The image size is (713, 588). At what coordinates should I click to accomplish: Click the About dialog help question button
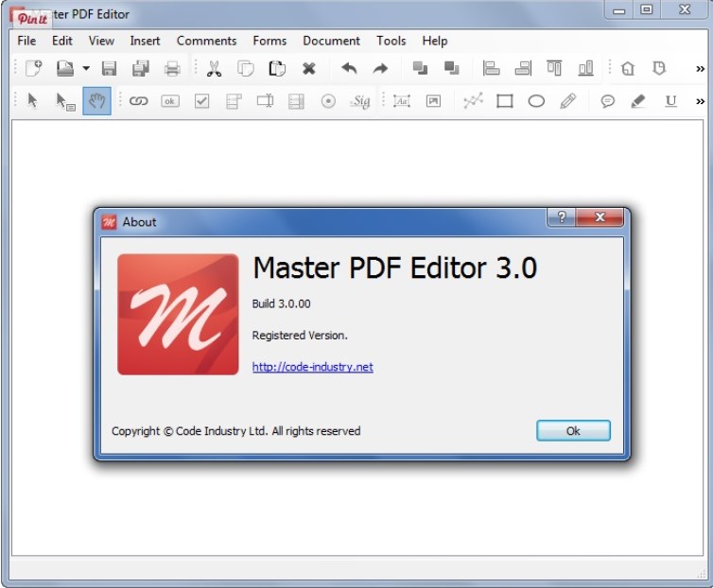[562, 217]
